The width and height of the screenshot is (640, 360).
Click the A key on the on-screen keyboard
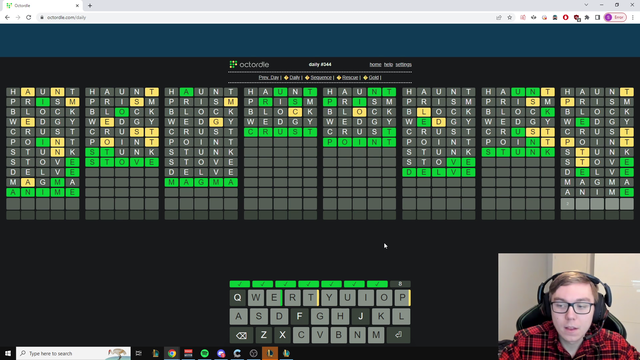(x=238, y=316)
